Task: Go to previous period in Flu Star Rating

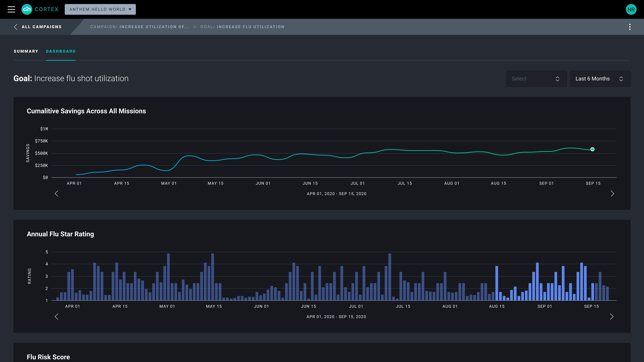Action: tap(57, 317)
